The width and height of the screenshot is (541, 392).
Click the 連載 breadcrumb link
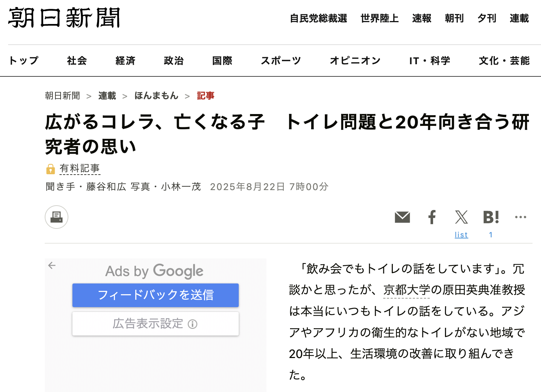(107, 96)
